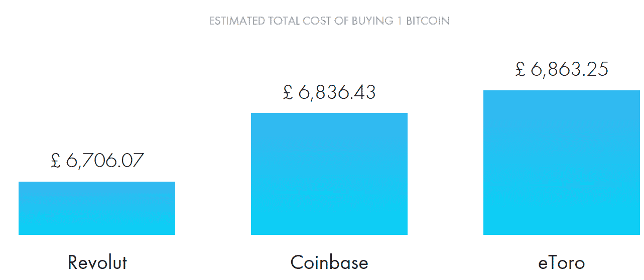Click the pound sign above eToro's bar
The height and width of the screenshot is (280, 644).
520,69
